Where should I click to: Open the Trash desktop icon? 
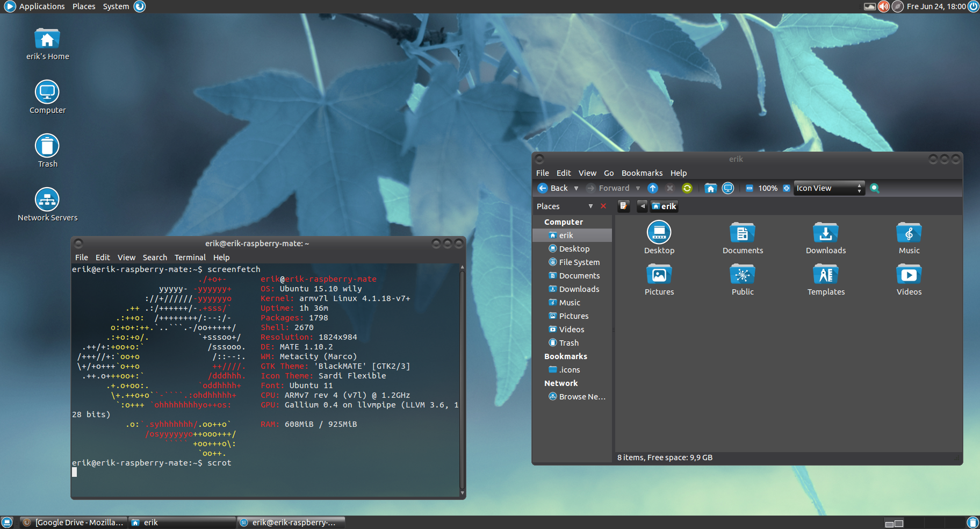[x=47, y=151]
